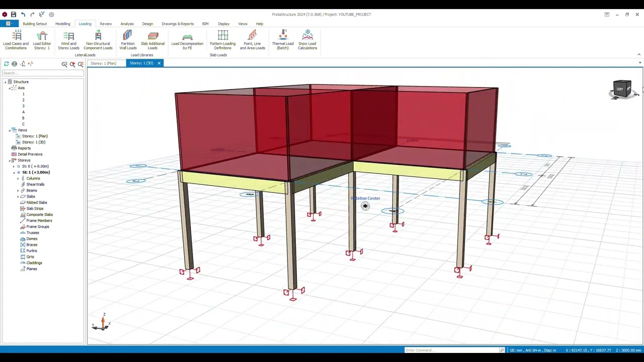Open Partition Wall Loads library
644x362 pixels.
pos(128,40)
